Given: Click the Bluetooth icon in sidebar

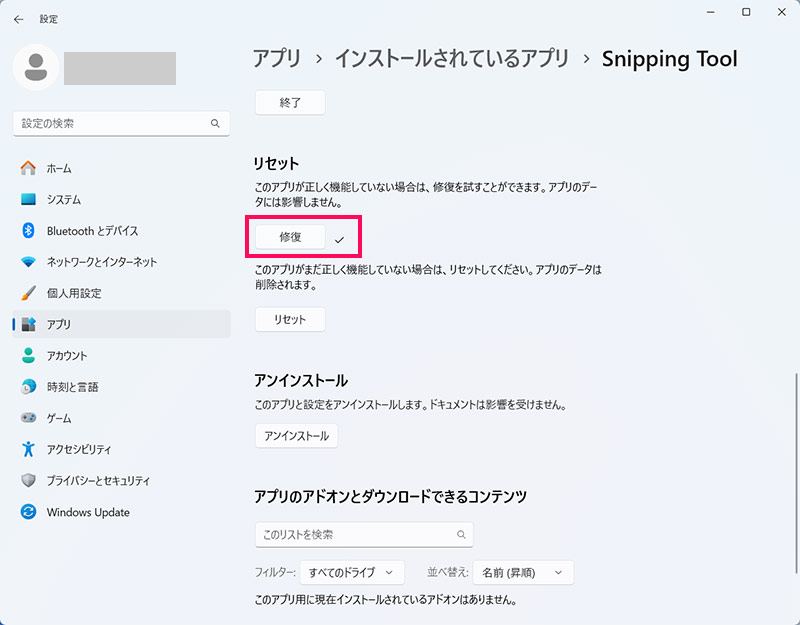Looking at the screenshot, I should click(29, 231).
